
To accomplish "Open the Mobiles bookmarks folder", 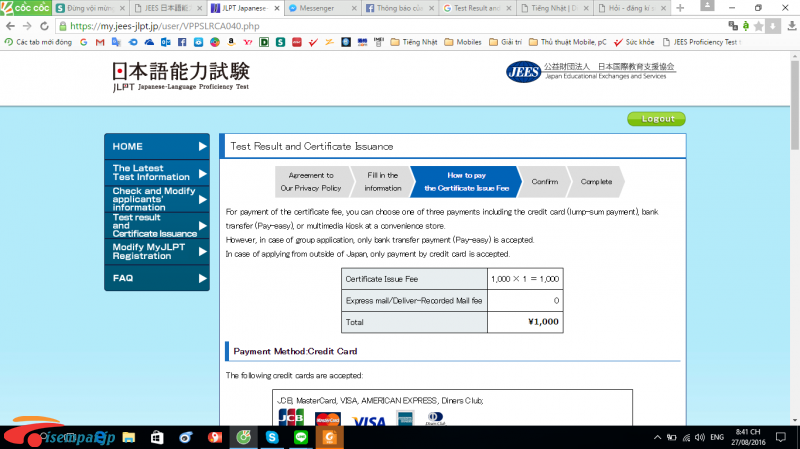I will 463,42.
